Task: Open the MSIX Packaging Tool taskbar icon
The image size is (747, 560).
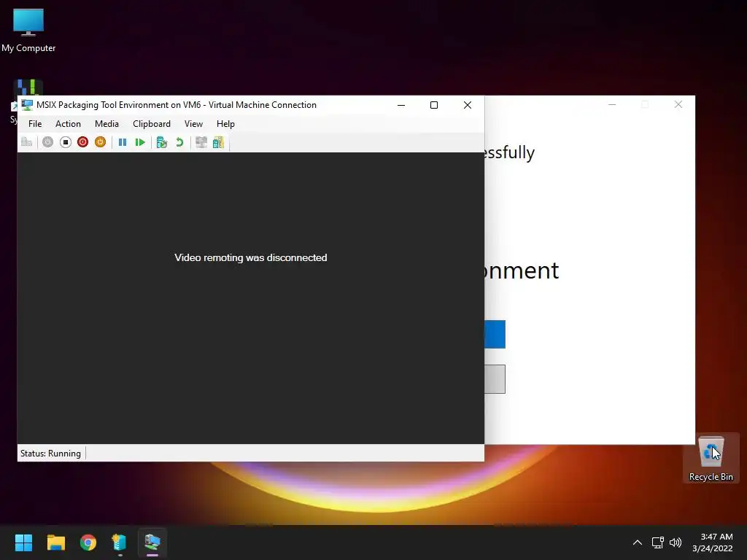Action: 120,542
